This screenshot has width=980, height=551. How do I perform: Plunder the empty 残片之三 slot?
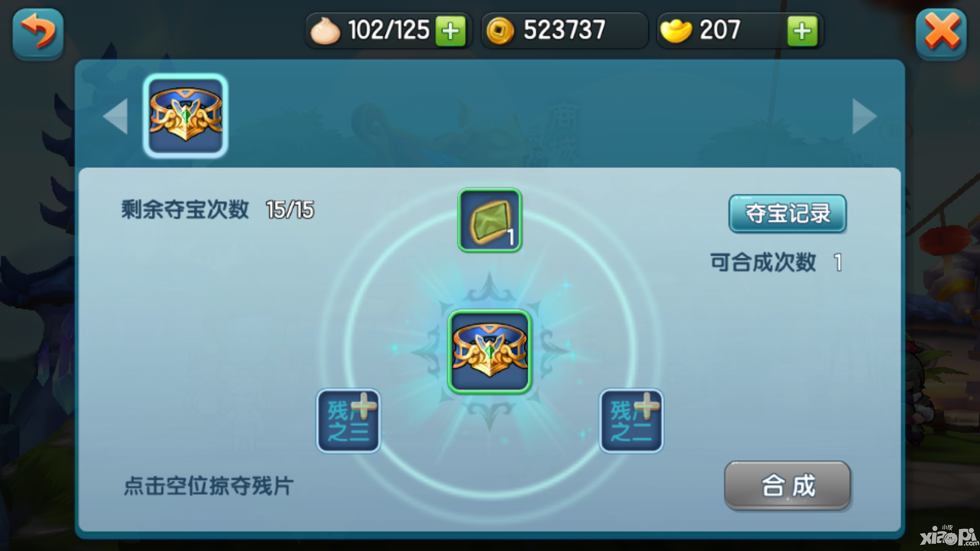tap(349, 421)
